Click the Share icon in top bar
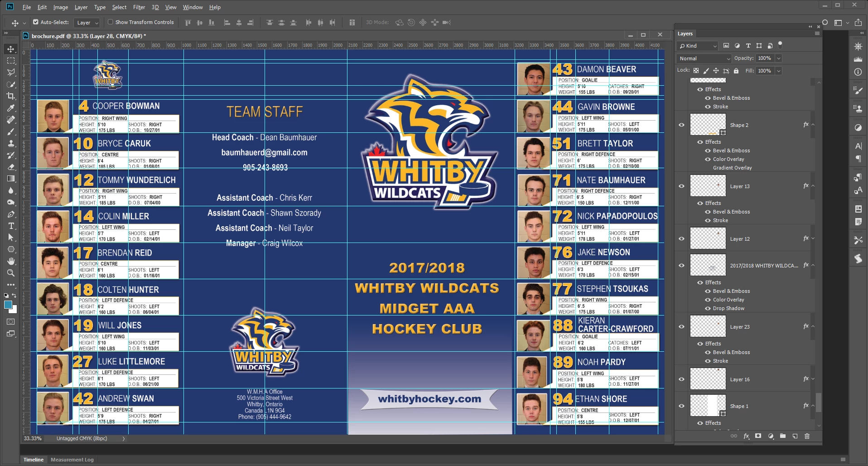The width and height of the screenshot is (868, 466). (x=858, y=22)
